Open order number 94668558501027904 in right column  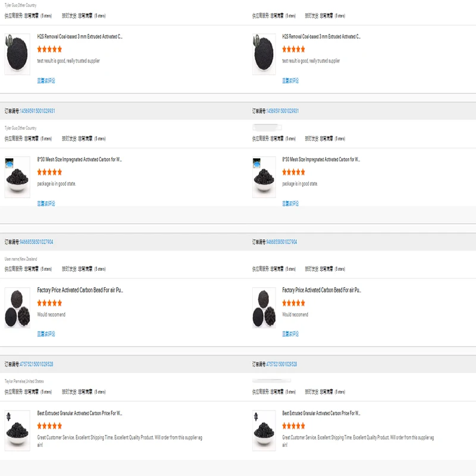tap(281, 242)
